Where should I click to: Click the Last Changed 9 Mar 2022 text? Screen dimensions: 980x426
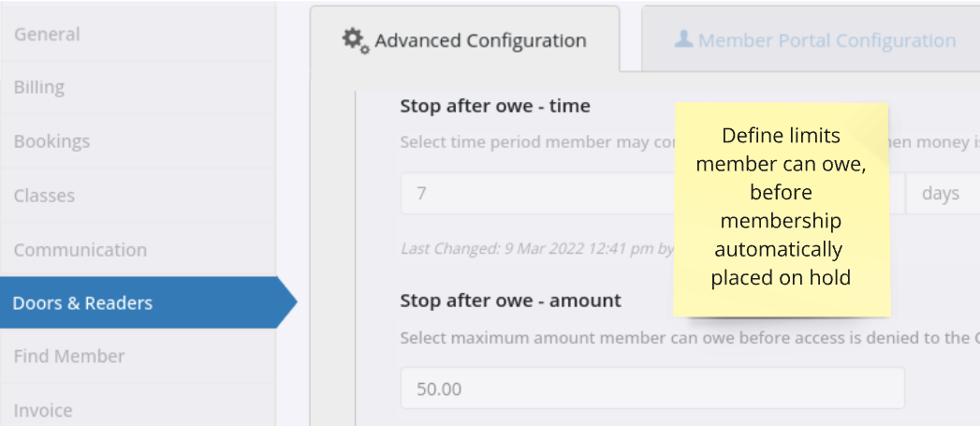point(537,248)
